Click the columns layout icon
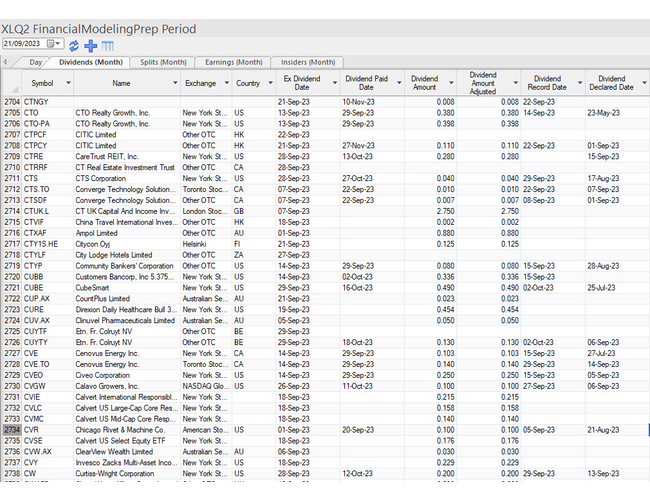The image size is (650, 500). point(107,46)
